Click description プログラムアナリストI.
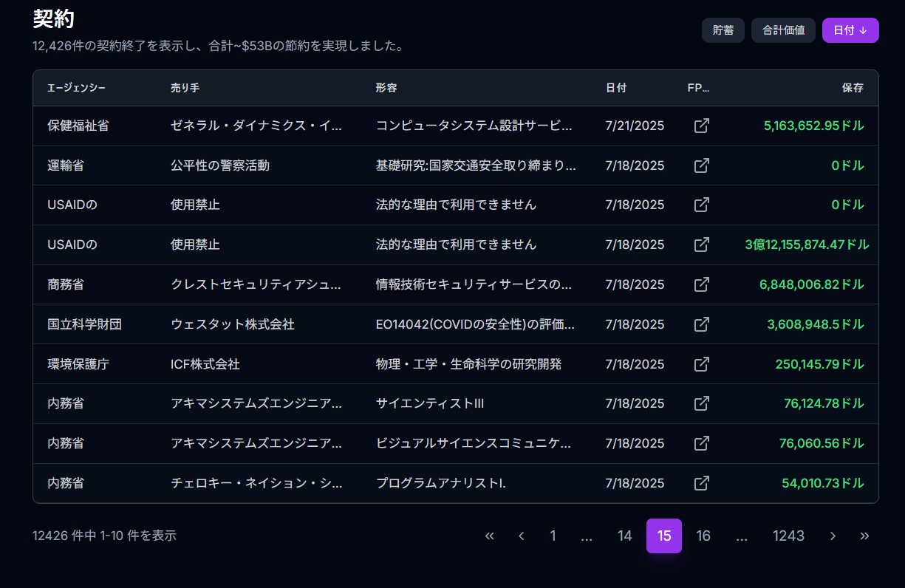The width and height of the screenshot is (905, 588). (x=441, y=483)
